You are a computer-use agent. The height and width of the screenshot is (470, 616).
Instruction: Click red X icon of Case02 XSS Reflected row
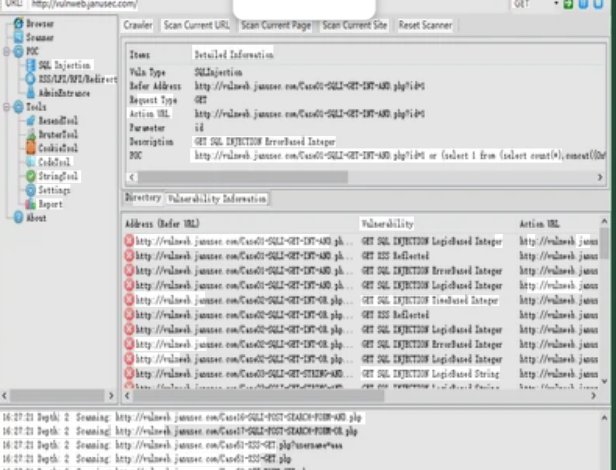(129, 315)
